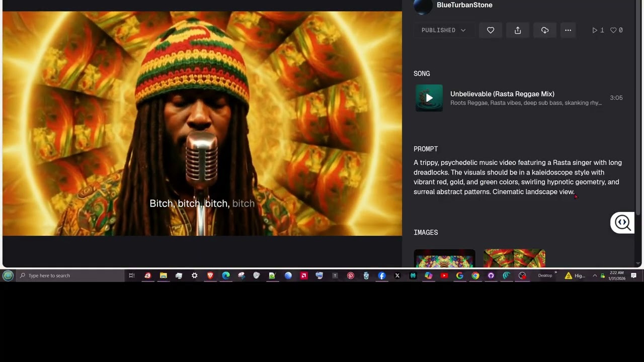The height and width of the screenshot is (362, 644).
Task: Click the weather warning tray item
Action: tap(575, 276)
